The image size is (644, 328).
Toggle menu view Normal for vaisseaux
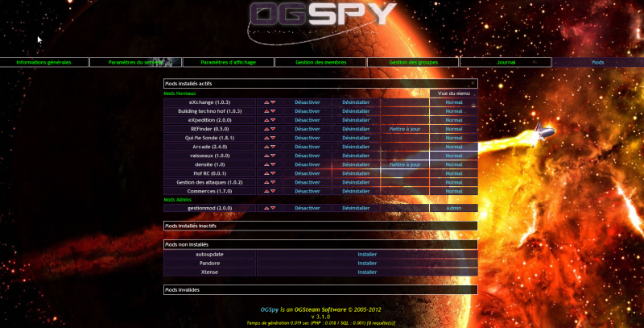454,156
